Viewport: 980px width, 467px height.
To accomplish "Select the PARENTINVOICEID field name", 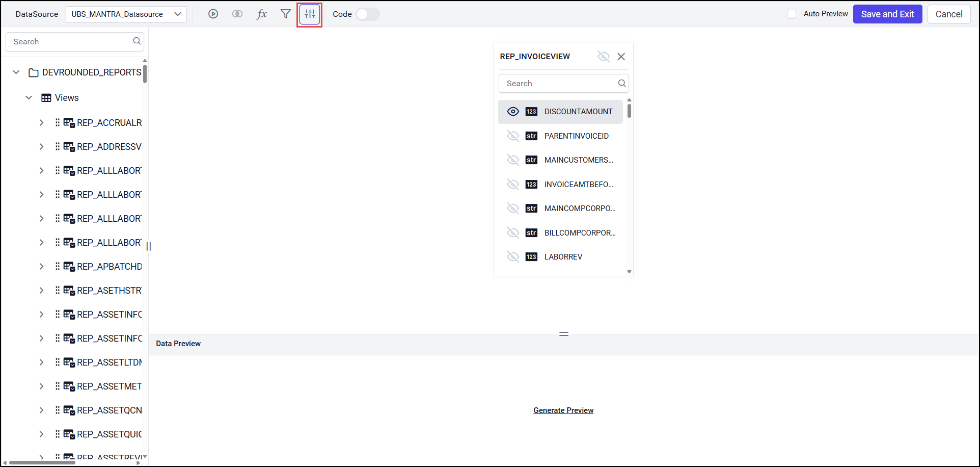I will pos(577,136).
